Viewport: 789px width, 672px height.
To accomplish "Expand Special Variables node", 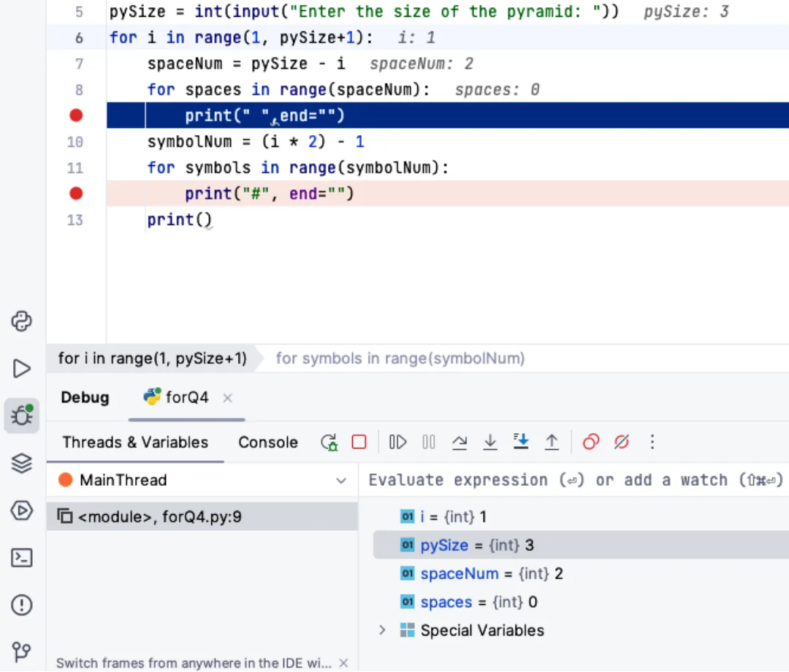I will point(382,630).
